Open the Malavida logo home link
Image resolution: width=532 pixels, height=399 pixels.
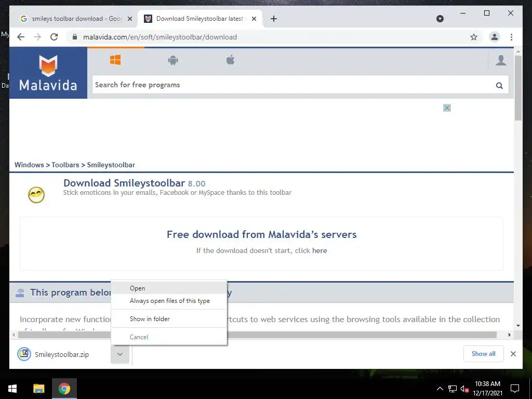coord(48,73)
